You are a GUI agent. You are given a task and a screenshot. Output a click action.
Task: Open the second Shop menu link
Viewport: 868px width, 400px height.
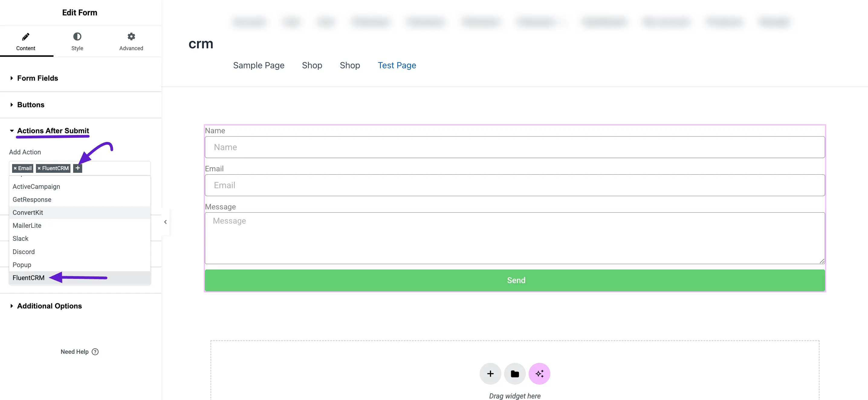(x=350, y=65)
